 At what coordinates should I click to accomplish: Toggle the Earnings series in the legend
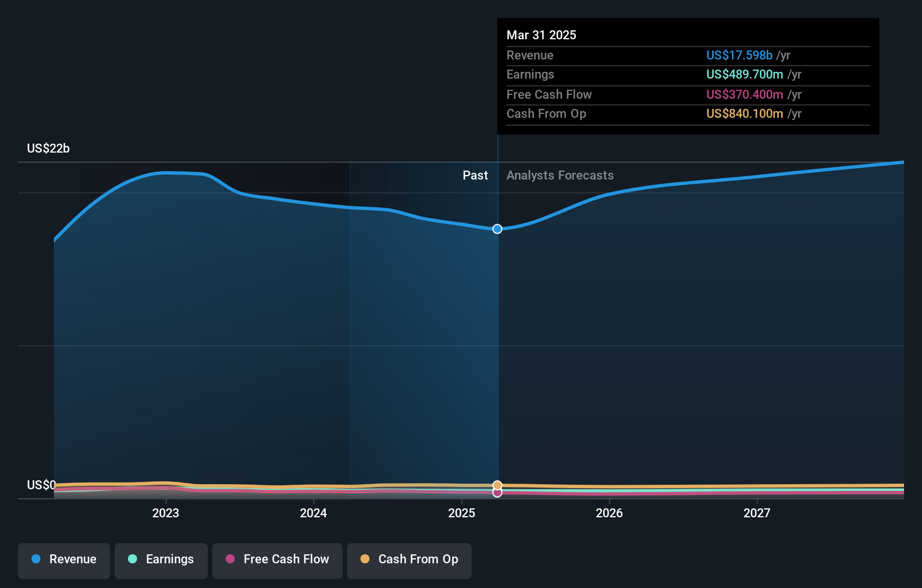(161, 561)
